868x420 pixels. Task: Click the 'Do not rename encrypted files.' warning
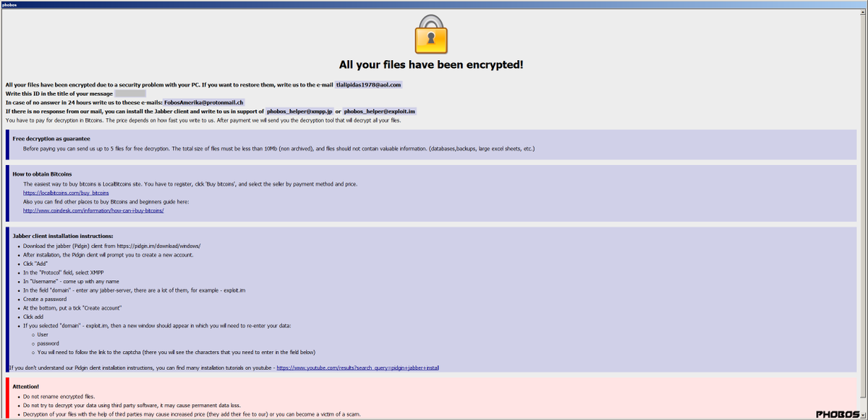(x=59, y=397)
